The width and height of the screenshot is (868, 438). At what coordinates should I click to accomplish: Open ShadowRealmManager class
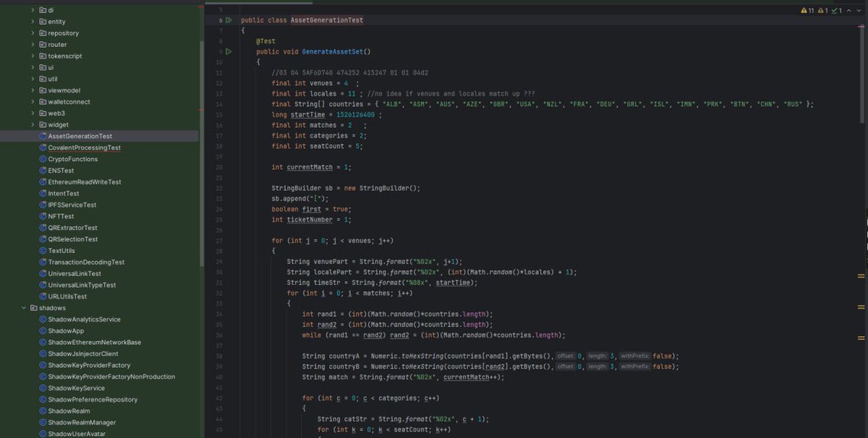[82, 423]
